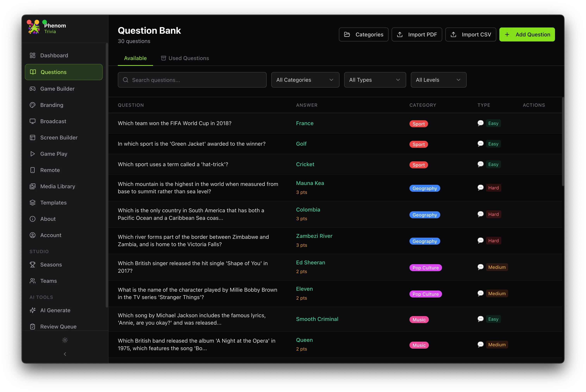Click the Import CSV button

tap(471, 34)
